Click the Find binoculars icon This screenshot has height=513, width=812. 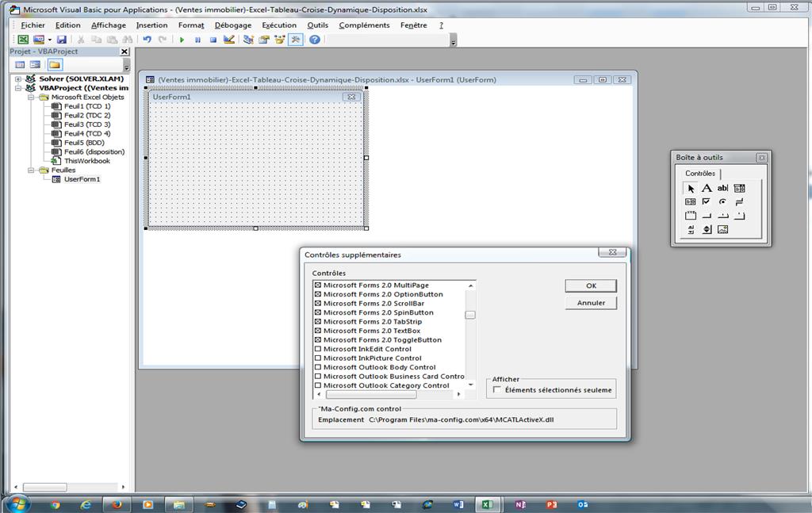[128, 40]
